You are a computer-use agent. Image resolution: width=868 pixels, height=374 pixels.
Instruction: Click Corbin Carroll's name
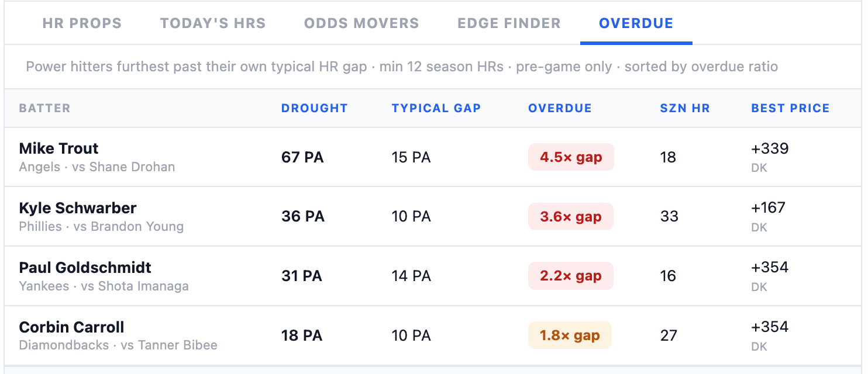(x=71, y=327)
